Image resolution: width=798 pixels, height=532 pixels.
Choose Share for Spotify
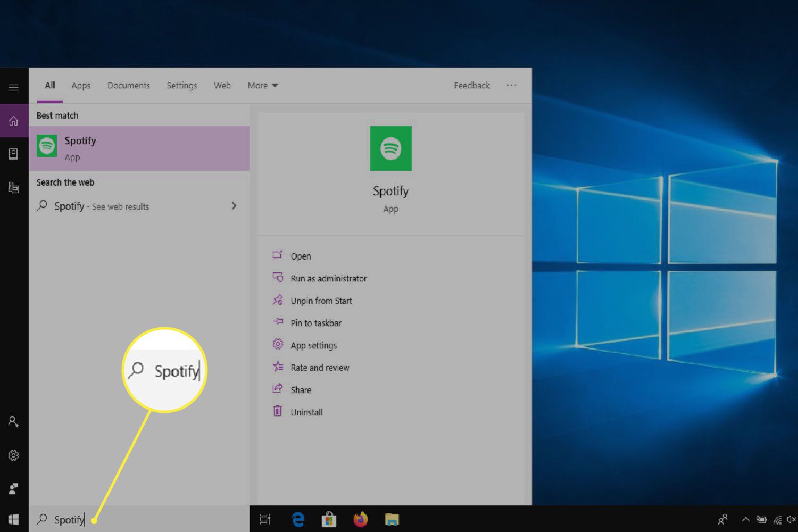pyautogui.click(x=292, y=390)
